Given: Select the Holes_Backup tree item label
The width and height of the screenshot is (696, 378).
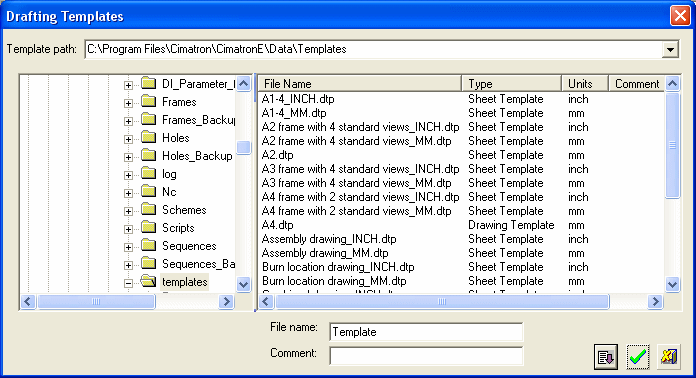Looking at the screenshot, I should point(197,156).
